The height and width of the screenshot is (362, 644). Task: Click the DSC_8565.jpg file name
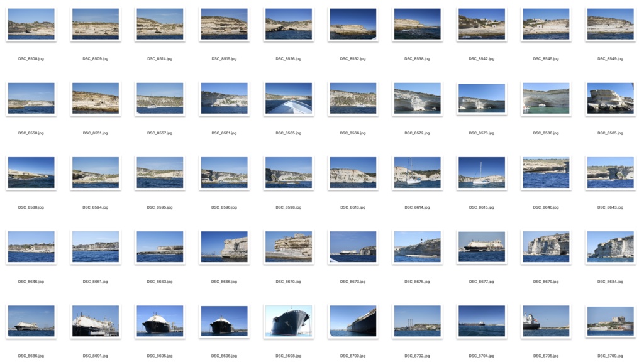point(288,133)
